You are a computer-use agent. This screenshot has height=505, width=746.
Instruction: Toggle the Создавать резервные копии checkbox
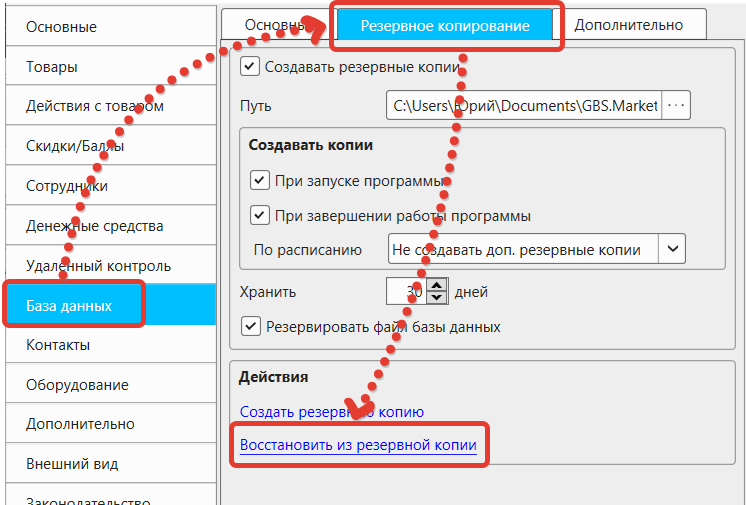(x=250, y=67)
